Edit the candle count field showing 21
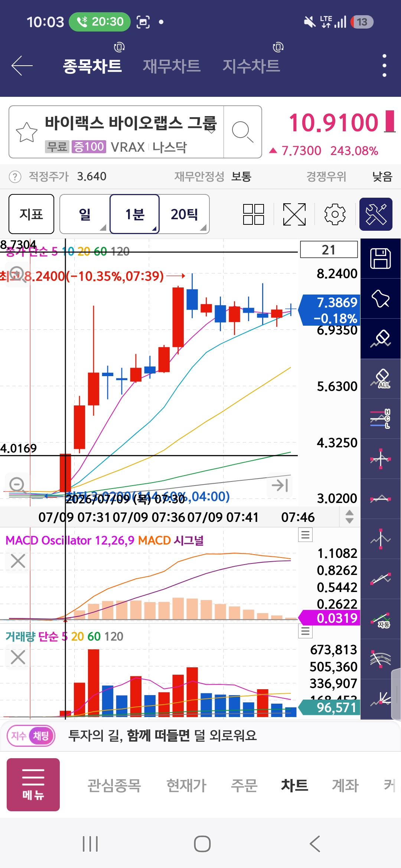The image size is (401, 868). [329, 249]
